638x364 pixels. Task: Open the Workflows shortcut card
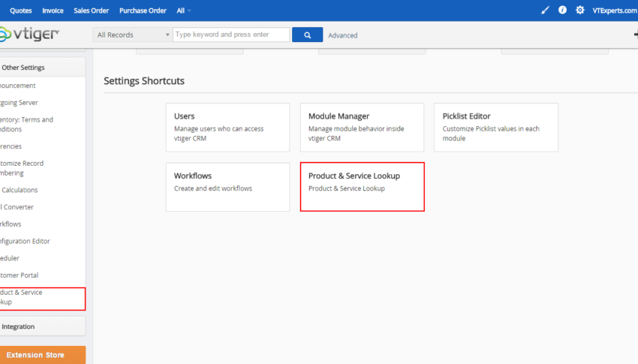pos(228,187)
